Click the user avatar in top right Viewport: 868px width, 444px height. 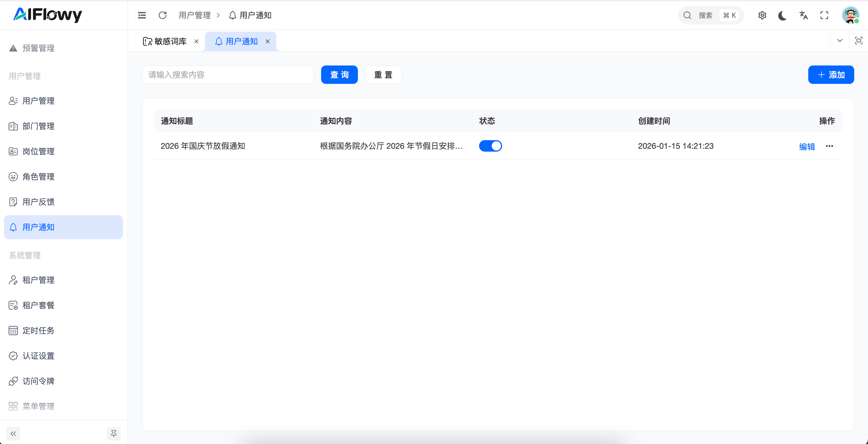(x=850, y=15)
